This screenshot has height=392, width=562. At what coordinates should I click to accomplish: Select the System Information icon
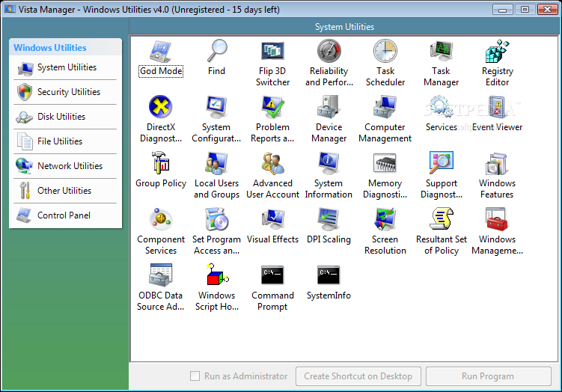coord(329,162)
